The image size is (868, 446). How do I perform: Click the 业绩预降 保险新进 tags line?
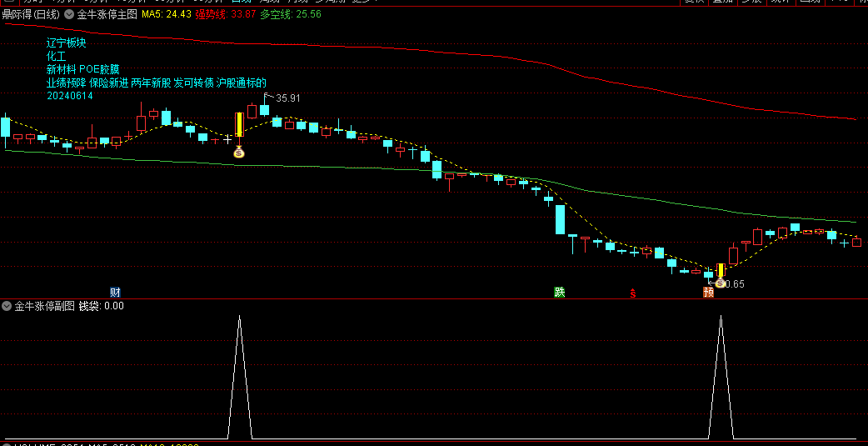tap(157, 83)
